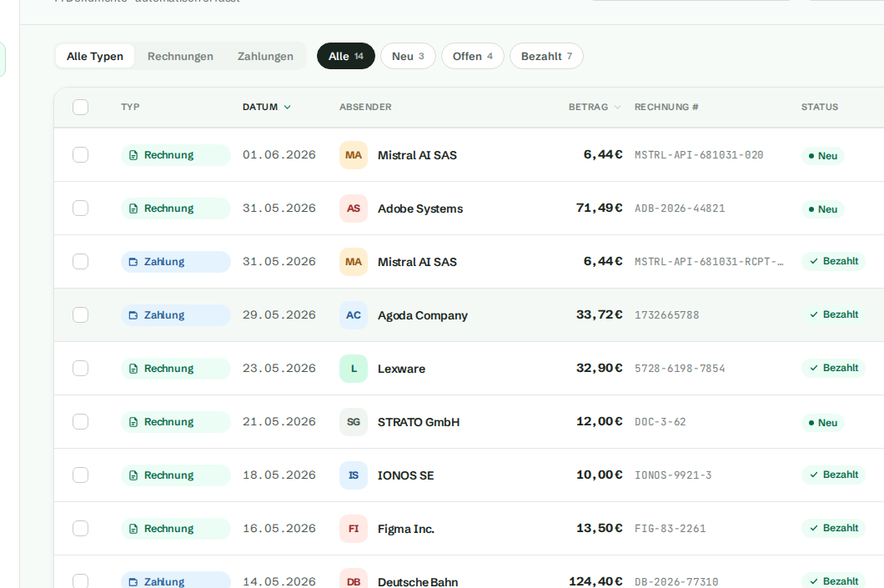
Task: Click invoice number ADB-2026-44821
Action: tap(680, 209)
